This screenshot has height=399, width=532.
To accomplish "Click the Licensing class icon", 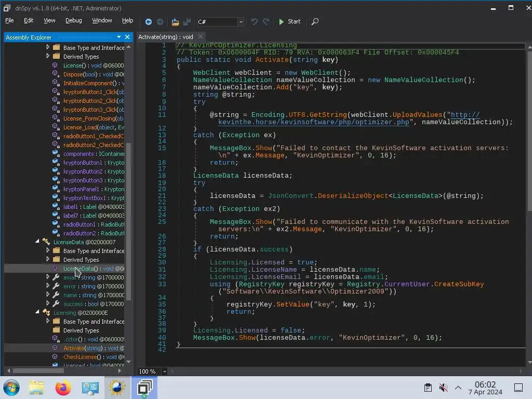I will (x=46, y=312).
